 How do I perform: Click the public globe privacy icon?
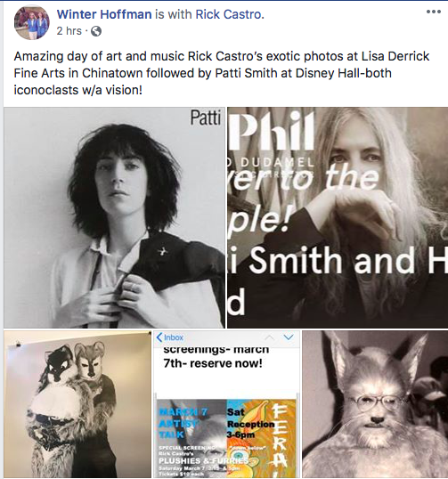96,31
